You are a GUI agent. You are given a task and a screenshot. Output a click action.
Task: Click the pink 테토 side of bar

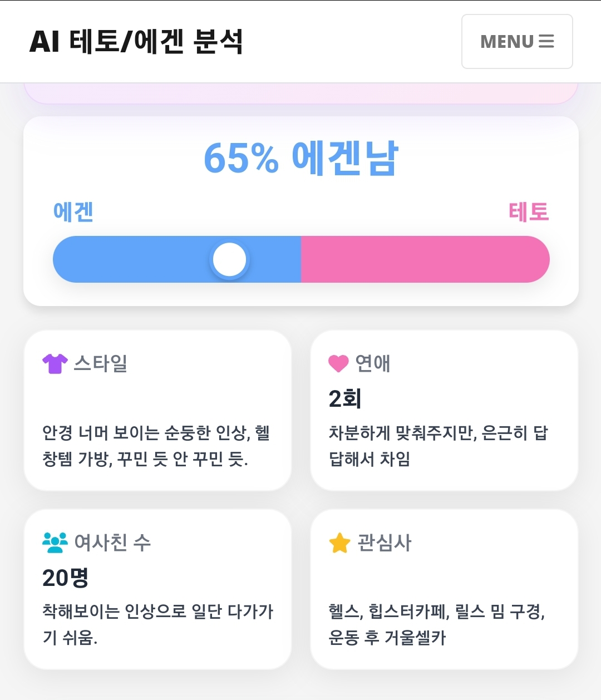425,259
